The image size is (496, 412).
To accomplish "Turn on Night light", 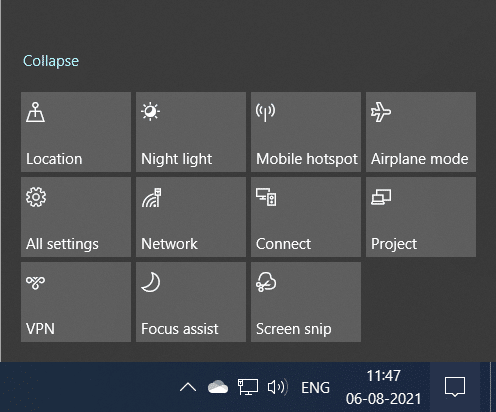I will point(191,132).
